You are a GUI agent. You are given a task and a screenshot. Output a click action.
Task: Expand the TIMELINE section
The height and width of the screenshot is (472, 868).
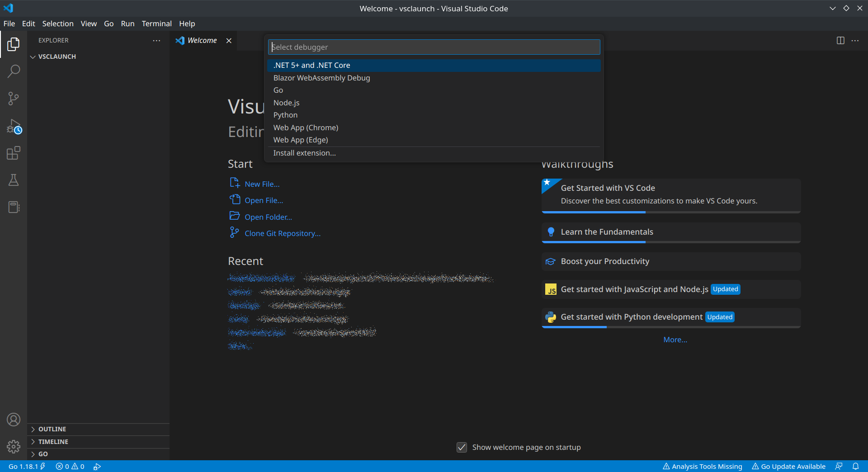(x=53, y=442)
